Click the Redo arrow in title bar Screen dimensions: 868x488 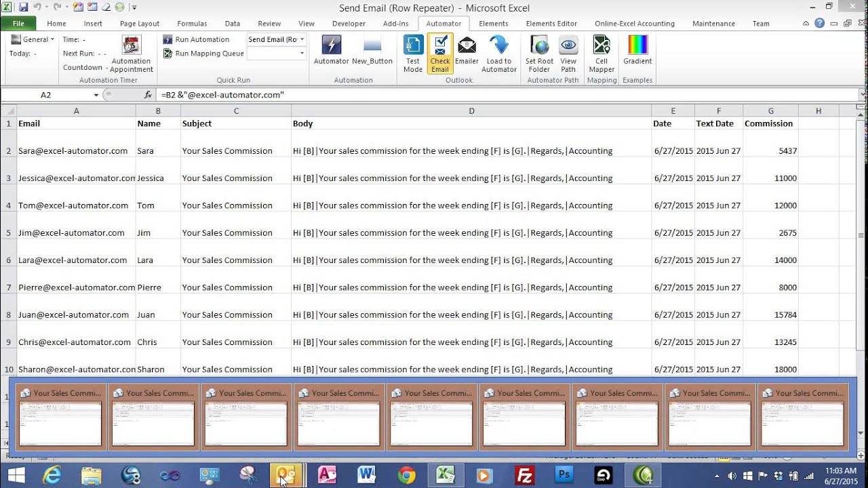[x=57, y=7]
